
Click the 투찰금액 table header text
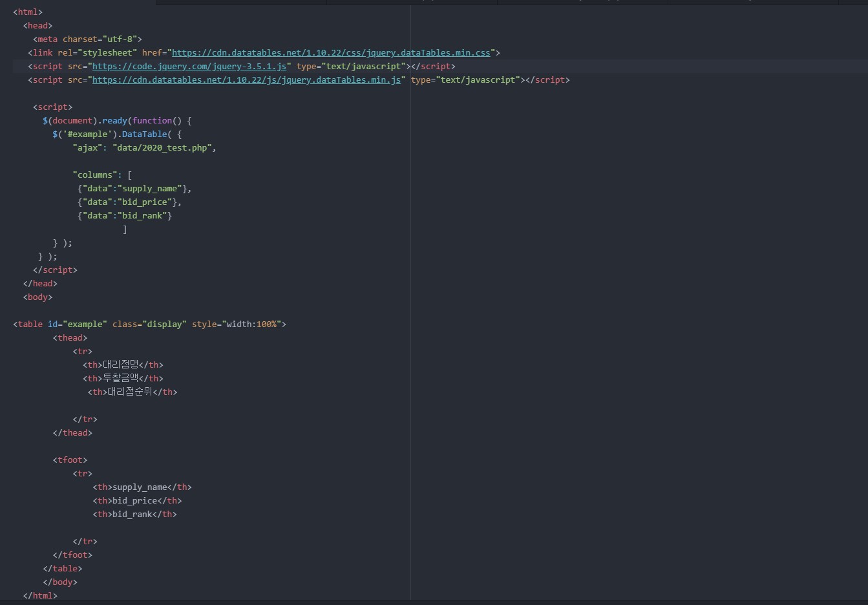click(120, 378)
